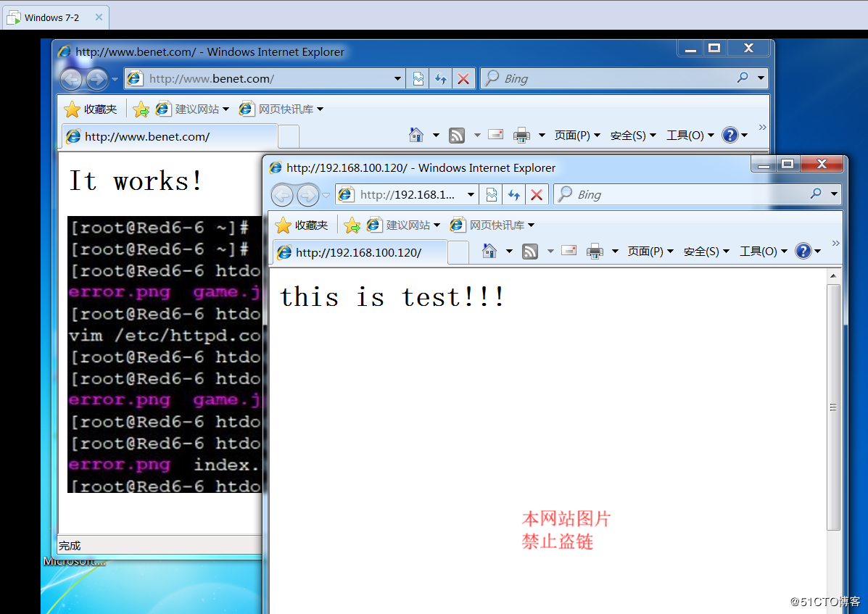Refresh the benet.com page
Viewport: 868px width, 614px height.
pos(441,78)
